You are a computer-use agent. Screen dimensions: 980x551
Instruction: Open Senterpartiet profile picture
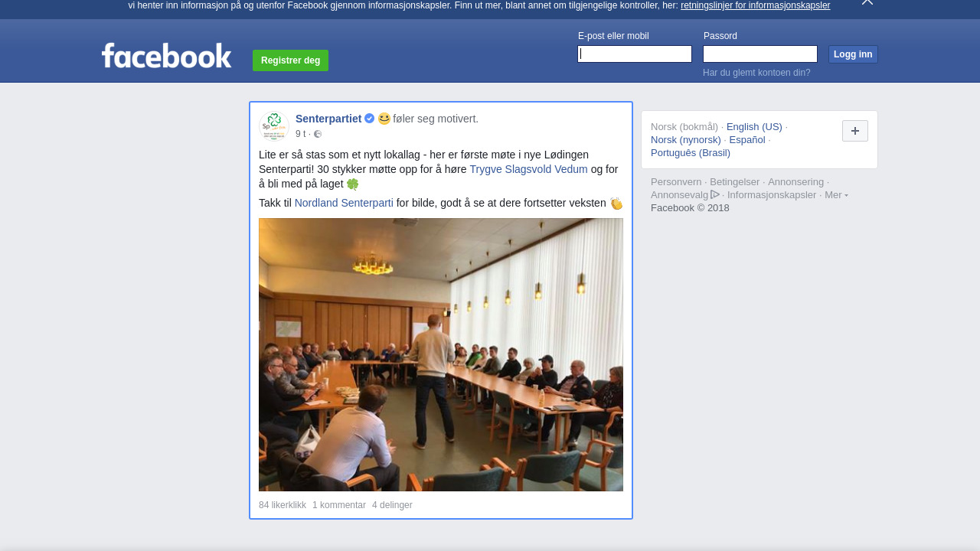(x=274, y=126)
